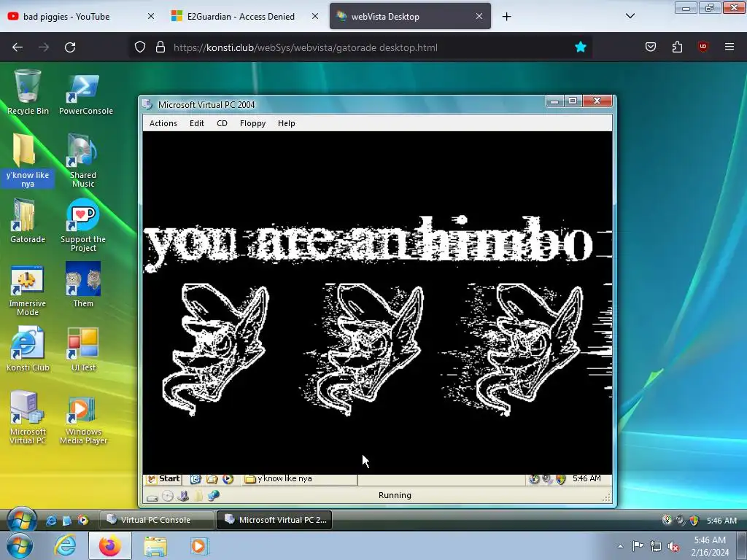Click the guest taskbar 5:46 AM clock
Screen dimensions: 747x560
(x=587, y=478)
